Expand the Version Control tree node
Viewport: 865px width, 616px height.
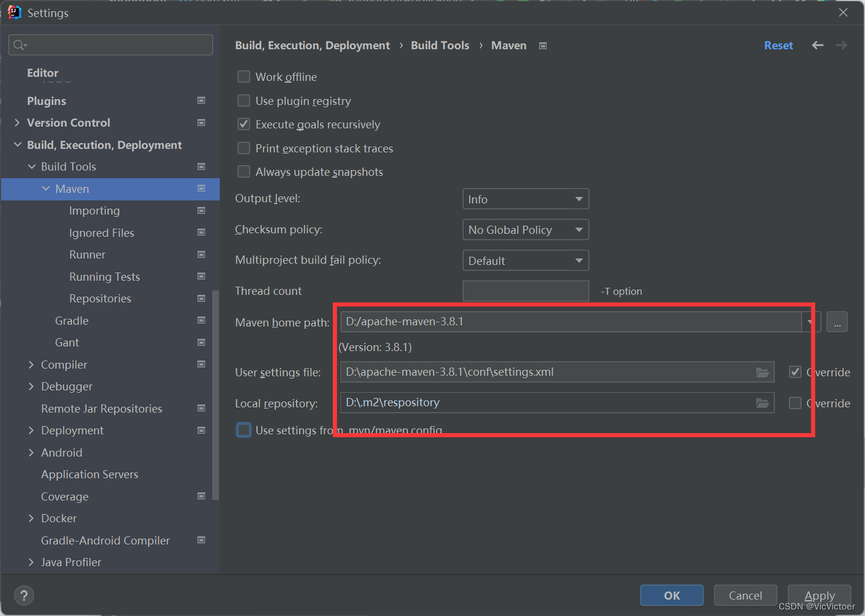tap(17, 122)
